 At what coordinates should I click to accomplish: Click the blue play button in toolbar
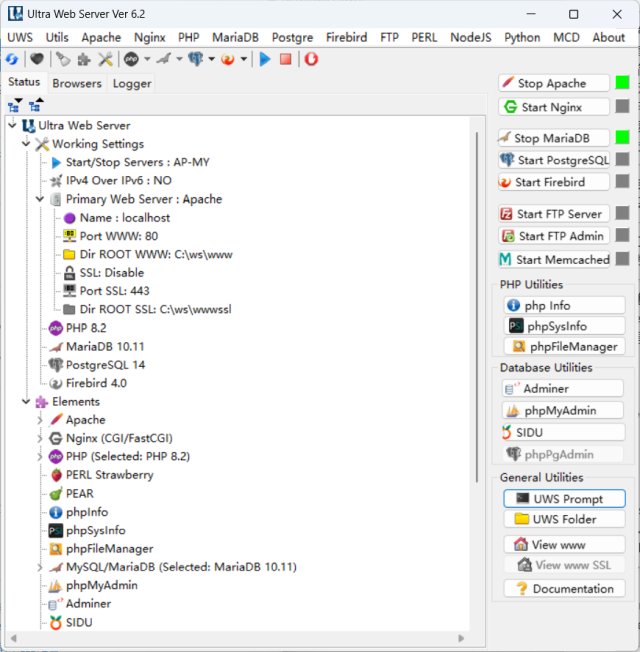265,60
